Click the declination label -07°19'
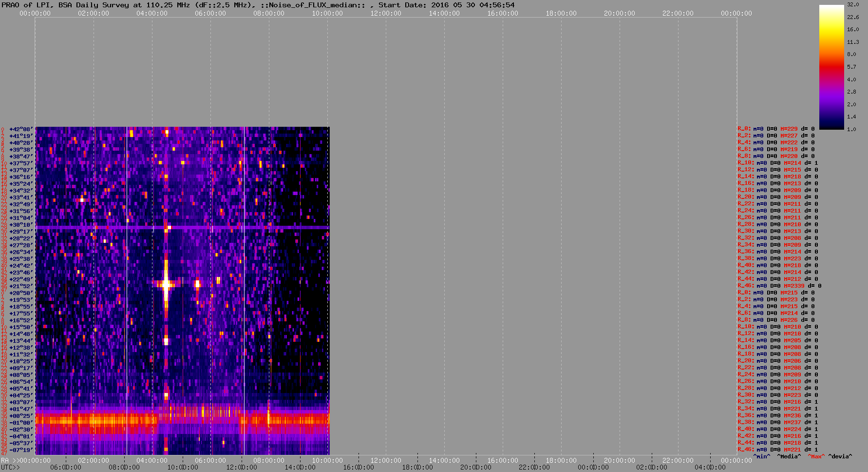 point(21,450)
